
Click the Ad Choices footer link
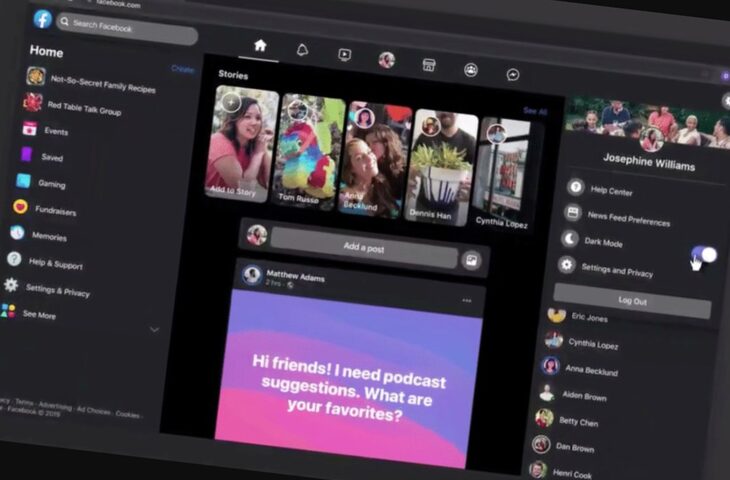tap(94, 410)
